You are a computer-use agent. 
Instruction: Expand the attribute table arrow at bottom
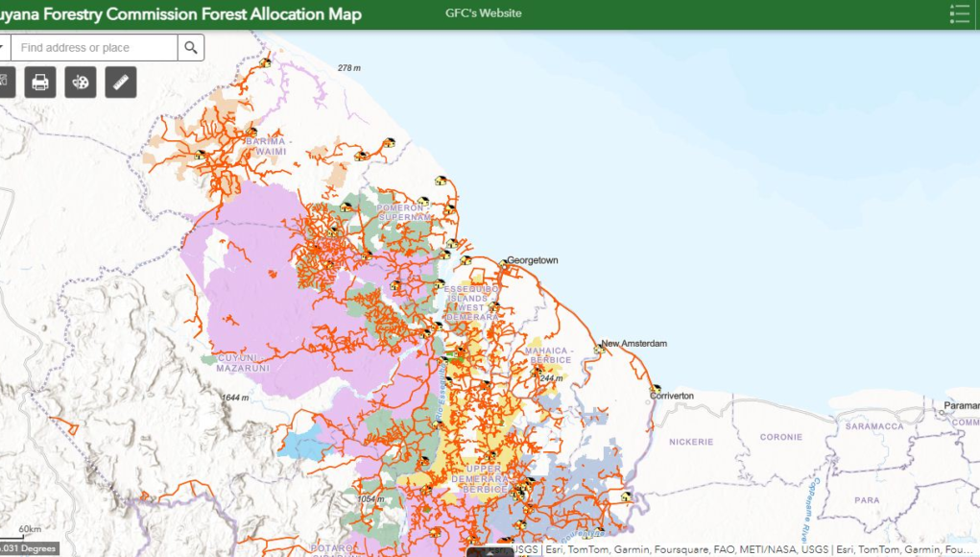pos(490,552)
